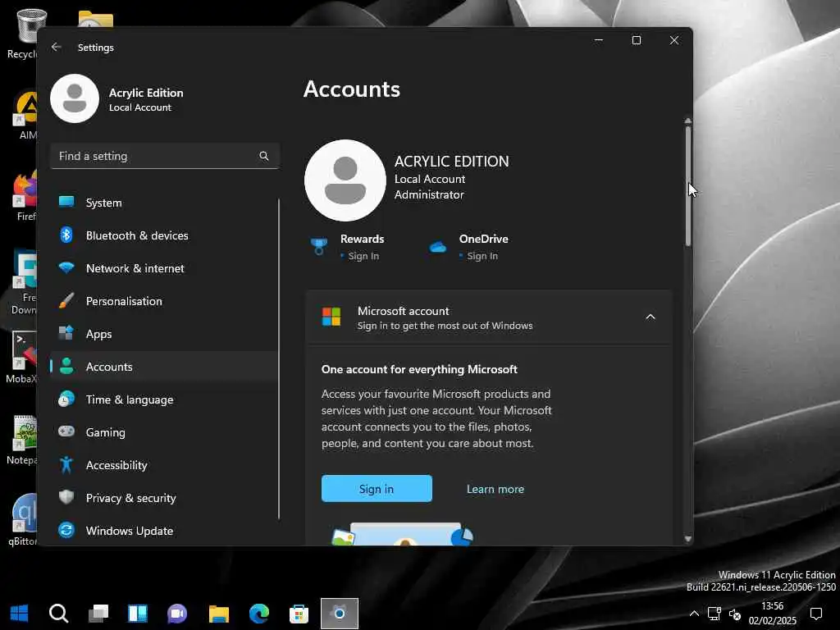840x630 pixels.
Task: Open Widgets from the taskbar
Action: tap(138, 613)
